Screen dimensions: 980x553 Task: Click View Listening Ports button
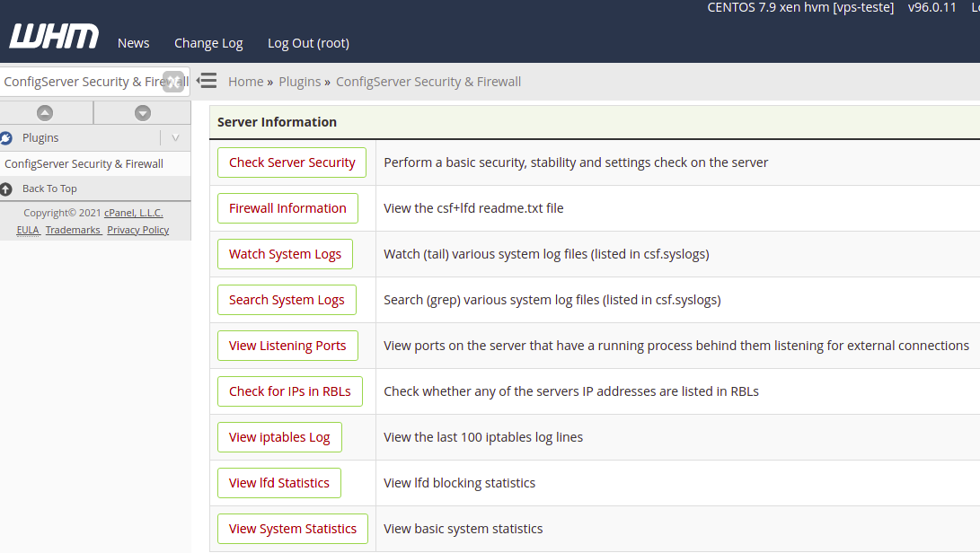tap(287, 346)
